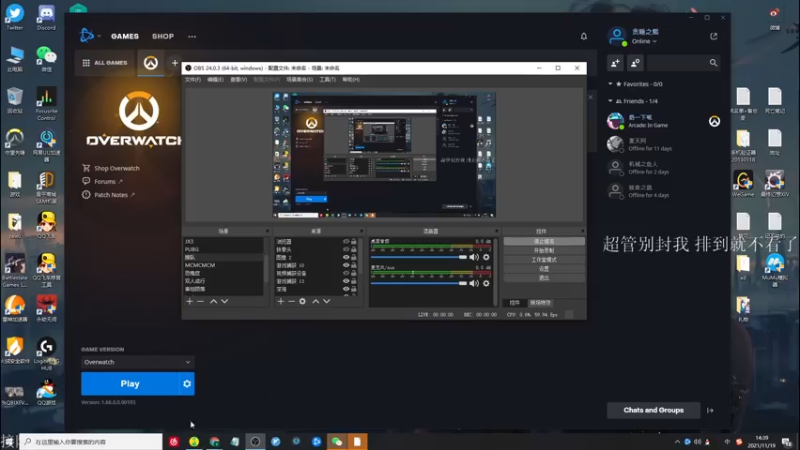Select the Overwatch game tab icon
Screen dimensions: 800x450
tap(151, 63)
